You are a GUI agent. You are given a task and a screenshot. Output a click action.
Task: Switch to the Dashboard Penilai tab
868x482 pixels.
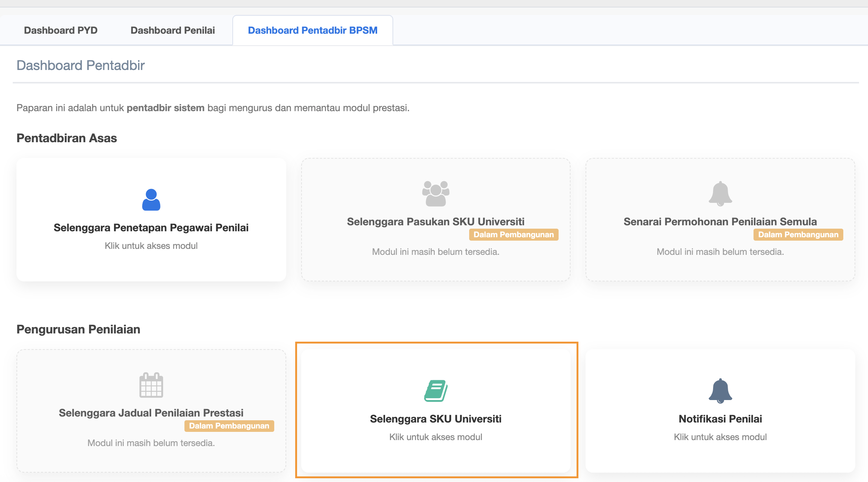[x=172, y=30]
